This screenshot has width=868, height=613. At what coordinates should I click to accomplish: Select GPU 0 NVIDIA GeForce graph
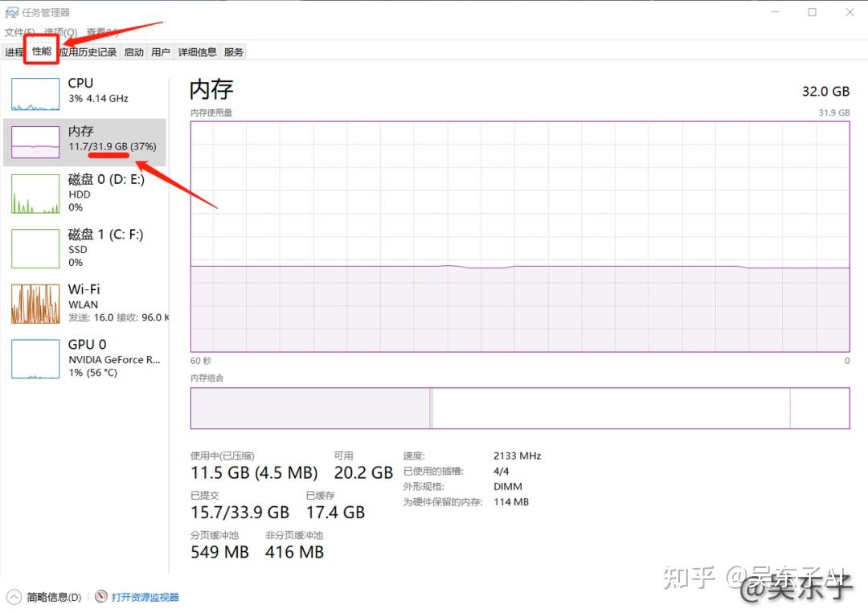pos(35,358)
